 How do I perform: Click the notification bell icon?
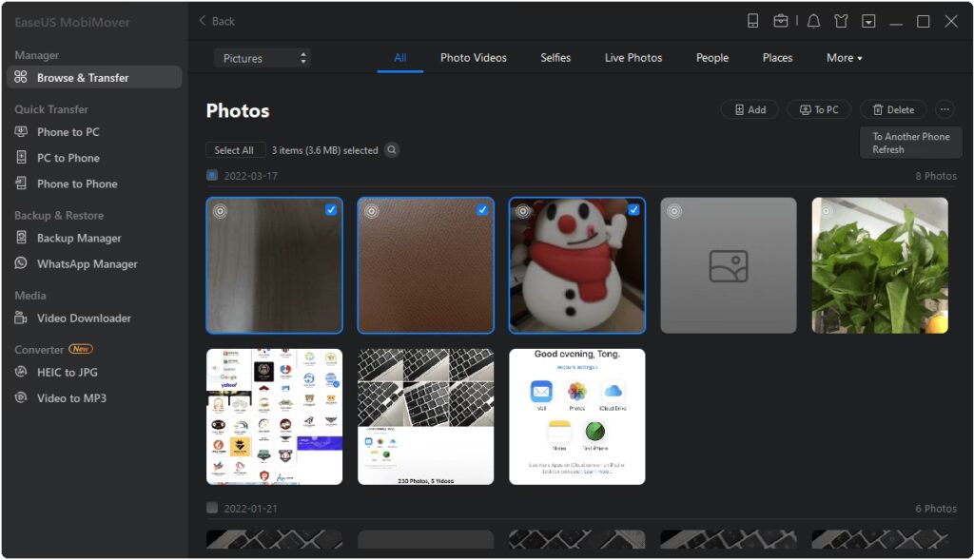[x=813, y=21]
